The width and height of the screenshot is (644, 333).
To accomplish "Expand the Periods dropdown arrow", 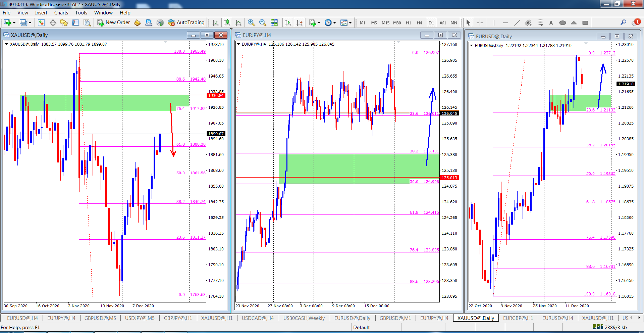I will point(334,23).
